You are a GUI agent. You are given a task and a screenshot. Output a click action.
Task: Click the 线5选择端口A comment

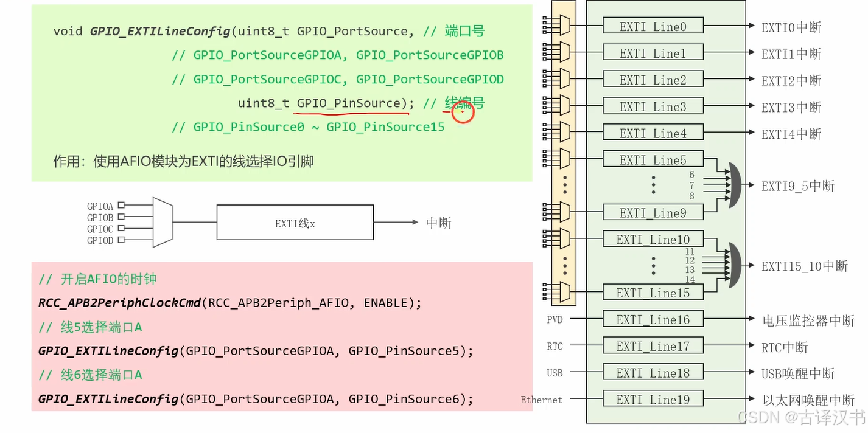90,327
